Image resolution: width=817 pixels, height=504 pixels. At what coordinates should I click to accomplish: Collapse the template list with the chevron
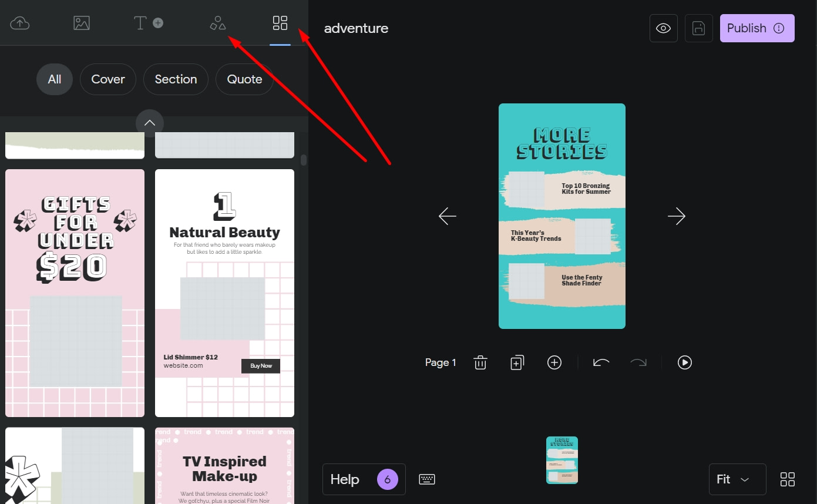(149, 122)
